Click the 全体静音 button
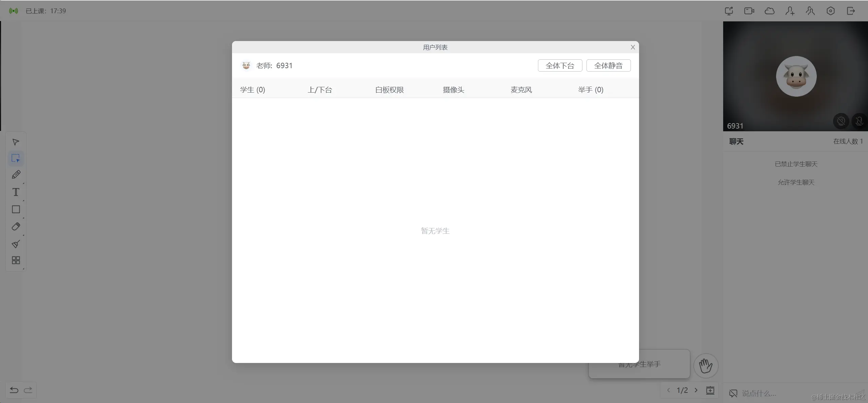Viewport: 868px width, 403px height. coord(608,65)
